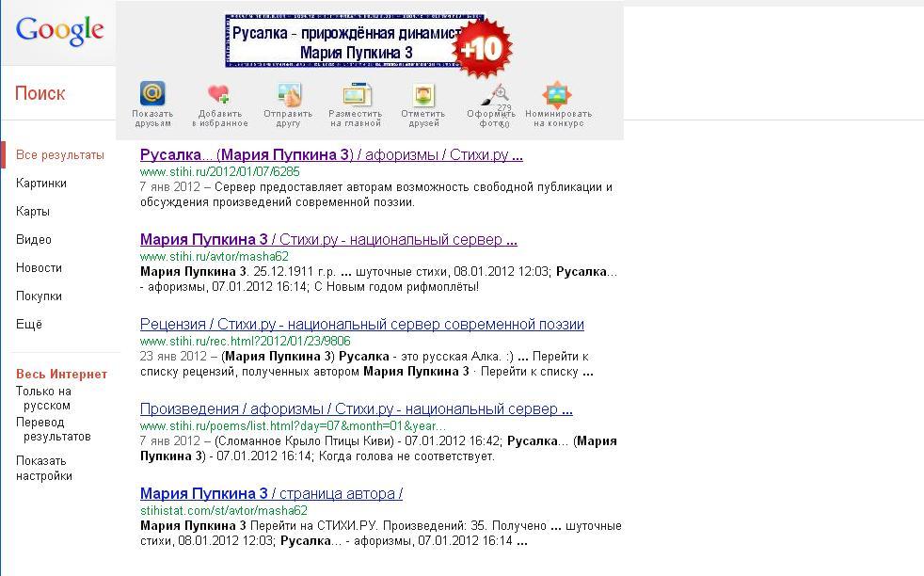The image size is (924, 576).
Task: Open the banner image 'Русалка - прирождённая'
Action: pyautogui.click(x=339, y=40)
